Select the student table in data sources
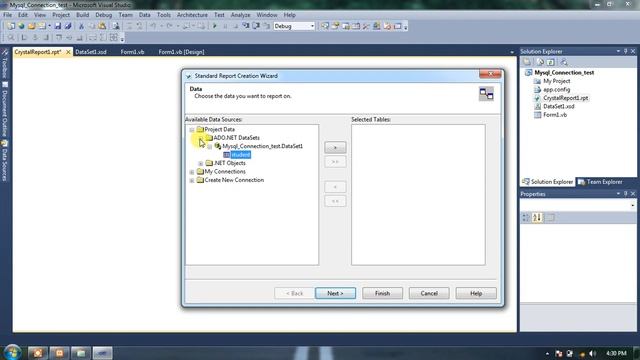Screen dimensions: 640x360 click(x=240, y=155)
